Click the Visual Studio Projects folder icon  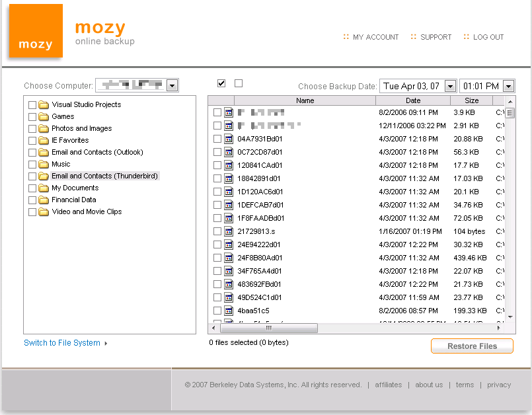tap(44, 104)
